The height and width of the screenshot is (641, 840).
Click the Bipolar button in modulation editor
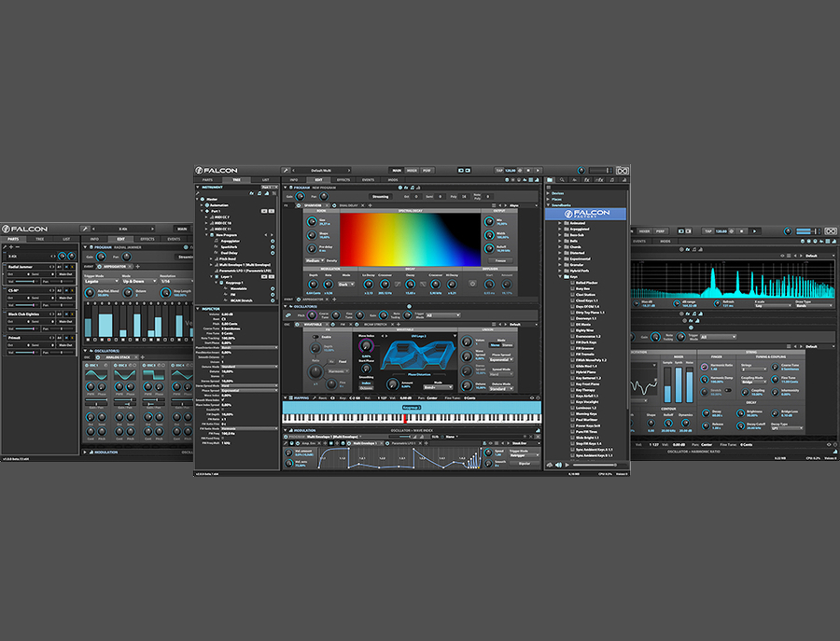(x=525, y=463)
